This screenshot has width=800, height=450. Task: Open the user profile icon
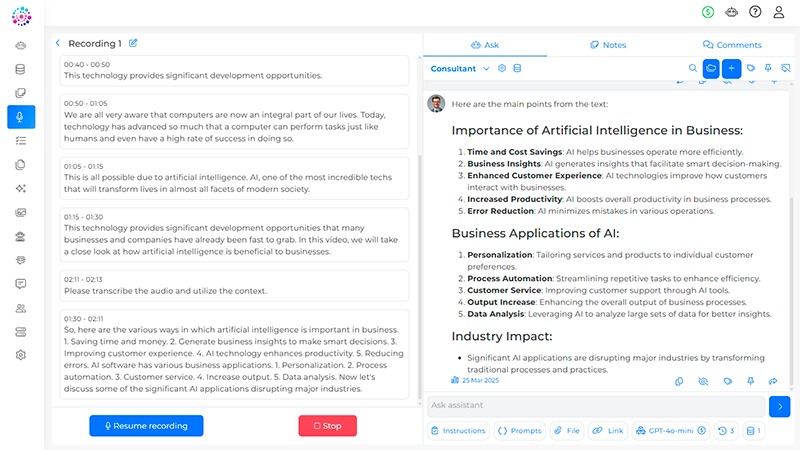779,12
